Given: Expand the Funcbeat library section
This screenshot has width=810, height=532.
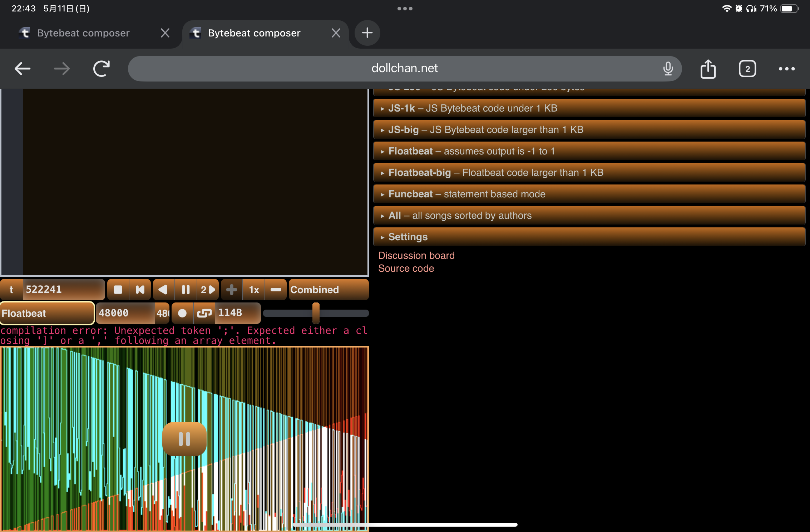Looking at the screenshot, I should click(x=589, y=194).
